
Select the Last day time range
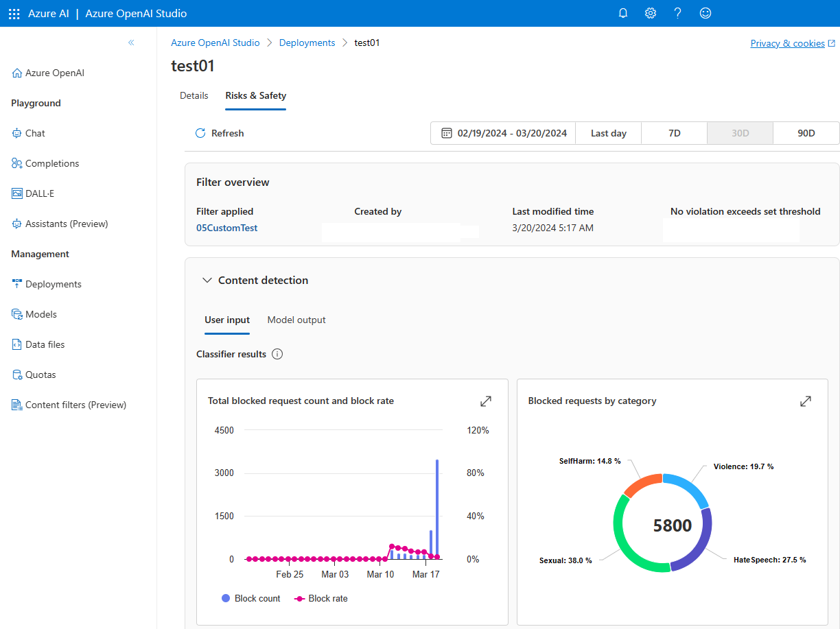(609, 133)
